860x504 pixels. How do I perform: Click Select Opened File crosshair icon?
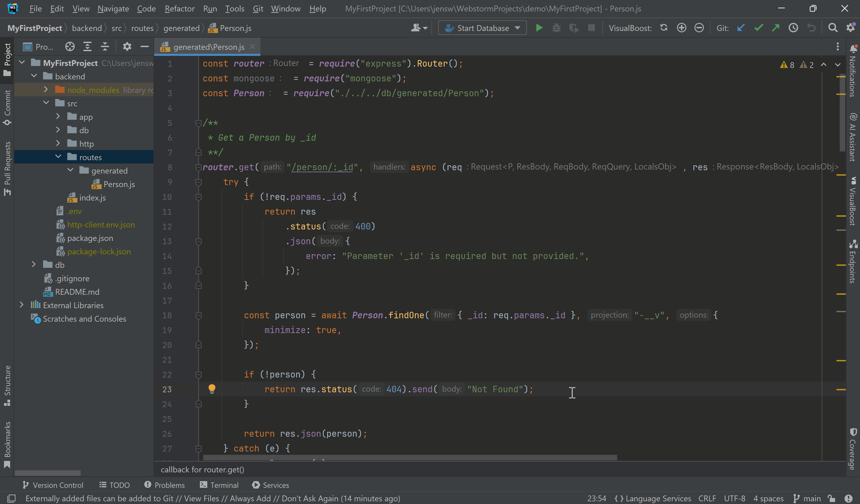(70, 47)
